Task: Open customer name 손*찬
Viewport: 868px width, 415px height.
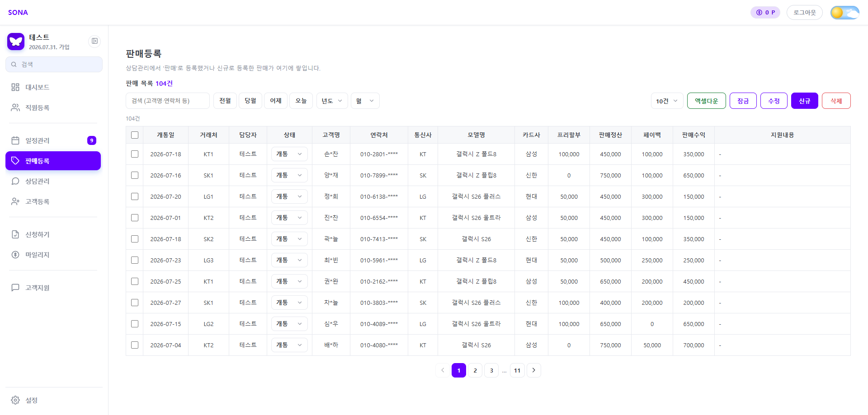Action: [331, 154]
